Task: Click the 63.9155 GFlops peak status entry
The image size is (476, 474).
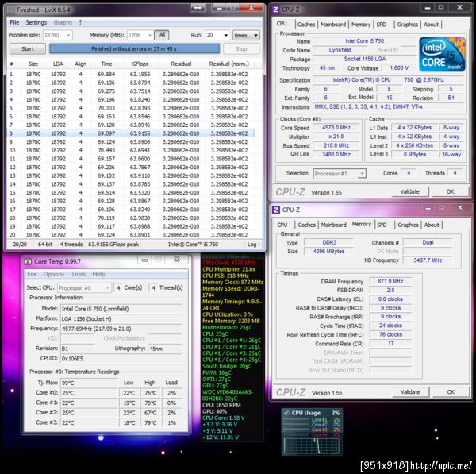Action: [113, 245]
